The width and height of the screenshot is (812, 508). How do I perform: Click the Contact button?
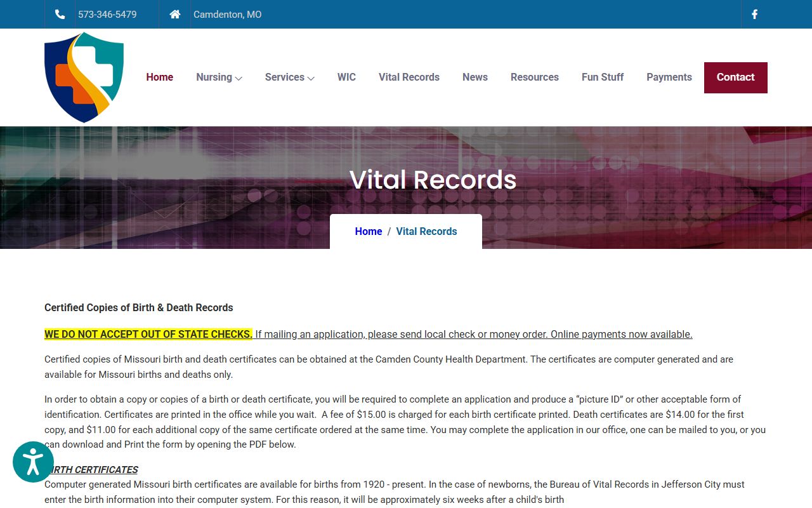736,77
